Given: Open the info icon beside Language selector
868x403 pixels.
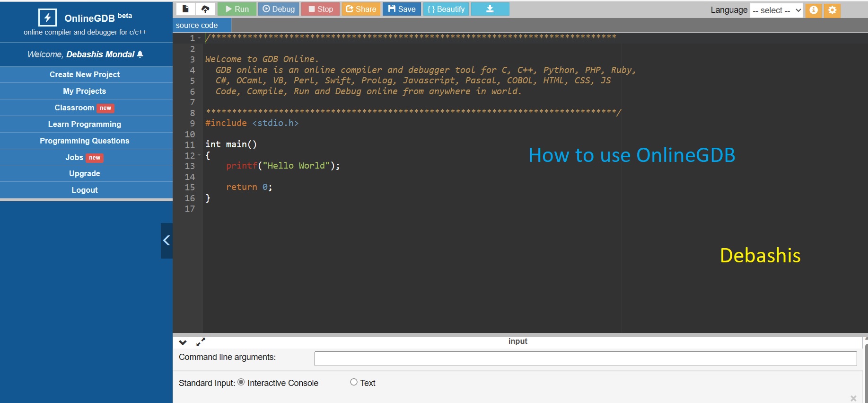Looking at the screenshot, I should 813,10.
